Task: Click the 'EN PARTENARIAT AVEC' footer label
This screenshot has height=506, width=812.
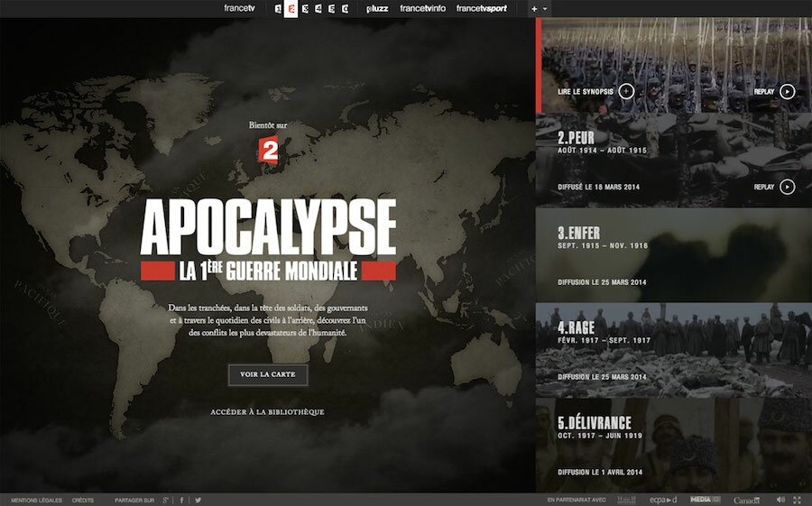Action: [577, 501]
